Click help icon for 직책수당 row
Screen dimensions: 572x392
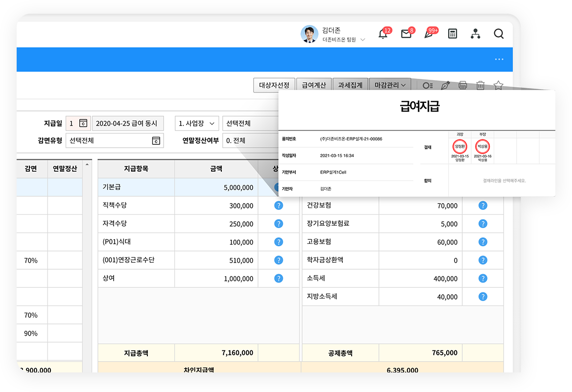point(278,206)
